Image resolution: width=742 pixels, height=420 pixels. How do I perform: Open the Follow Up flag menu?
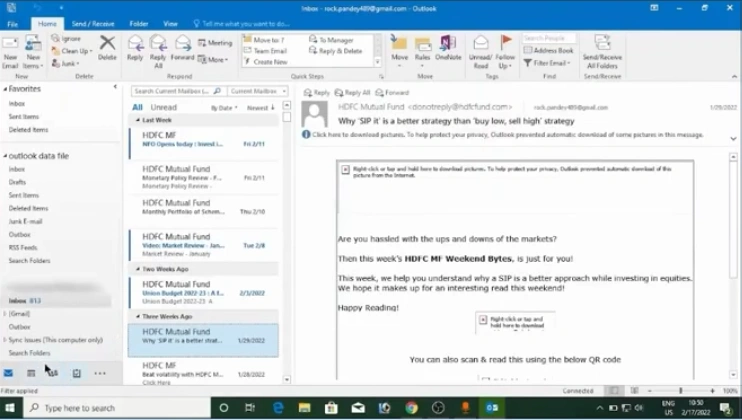coord(505,52)
